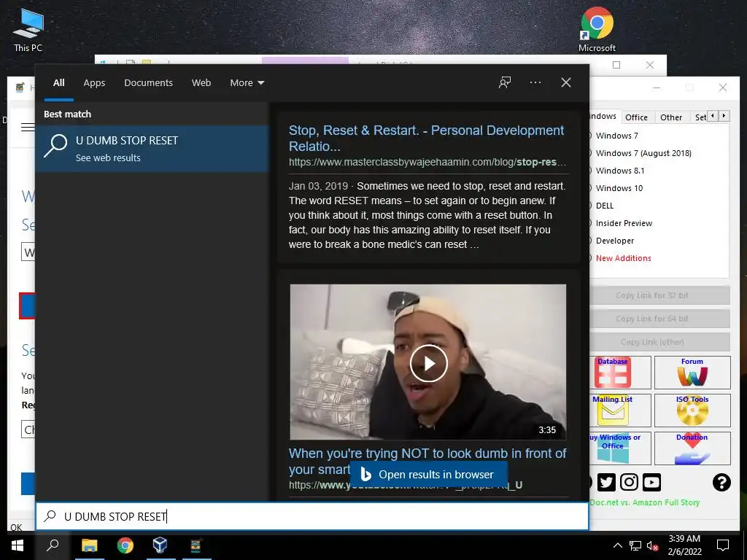Click the muted volume tray icon
This screenshot has width=747, height=560.
tap(652, 545)
